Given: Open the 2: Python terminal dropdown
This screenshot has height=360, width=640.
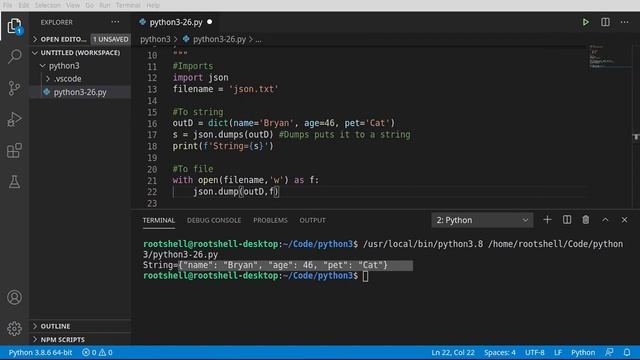Looking at the screenshot, I should click(x=482, y=220).
